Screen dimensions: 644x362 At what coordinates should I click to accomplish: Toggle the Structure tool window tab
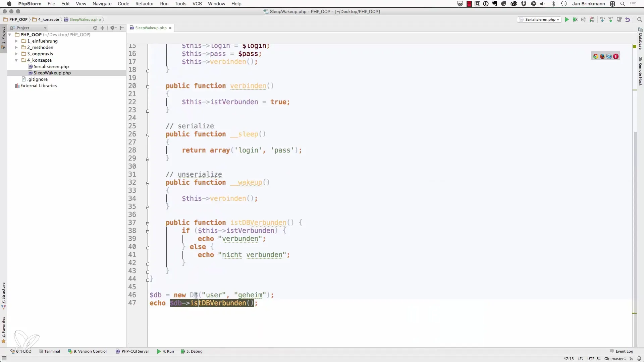point(4,296)
